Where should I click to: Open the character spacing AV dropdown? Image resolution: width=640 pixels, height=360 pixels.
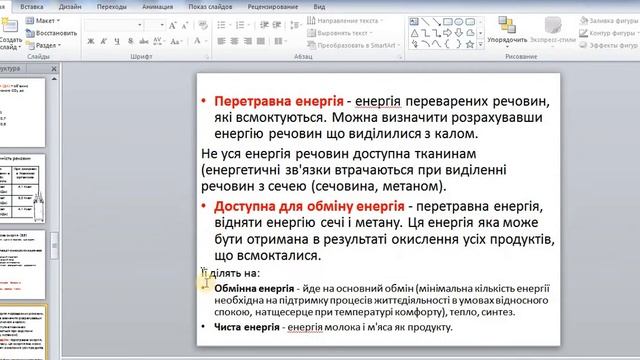(x=159, y=41)
